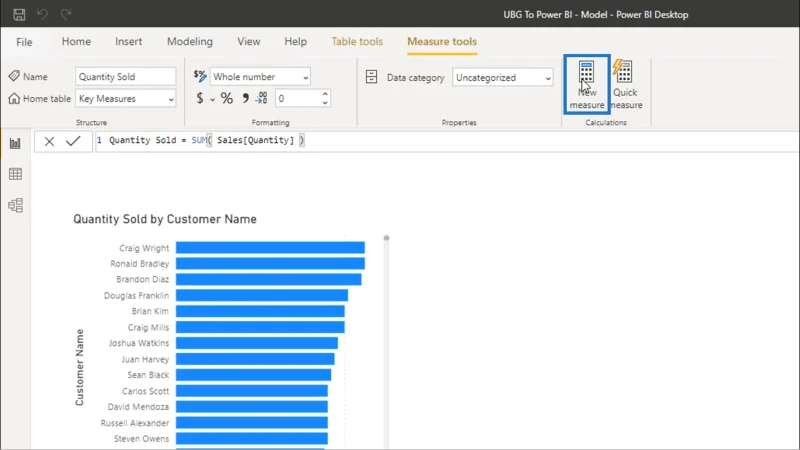The height and width of the screenshot is (450, 800).
Task: Open the Table tools tab
Action: [x=357, y=41]
